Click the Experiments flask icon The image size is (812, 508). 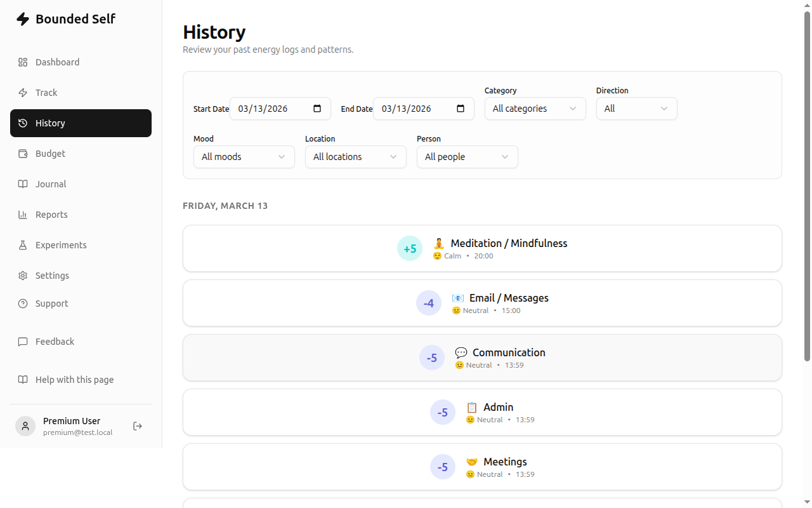click(x=23, y=244)
